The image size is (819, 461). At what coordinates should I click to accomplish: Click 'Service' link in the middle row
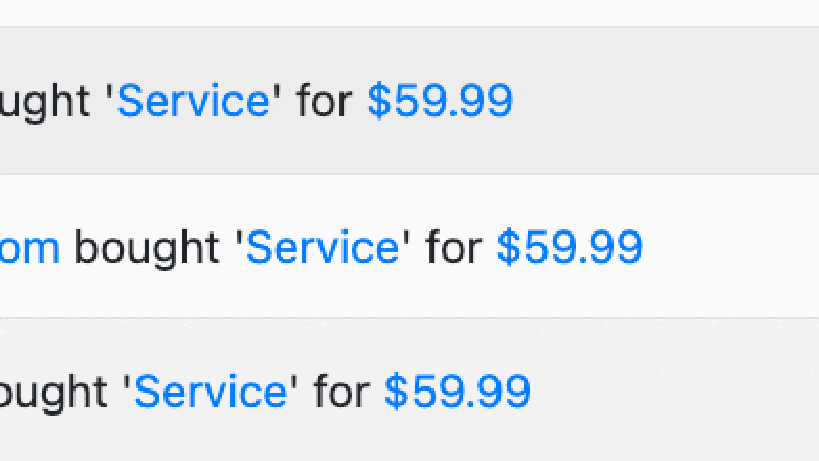click(322, 247)
